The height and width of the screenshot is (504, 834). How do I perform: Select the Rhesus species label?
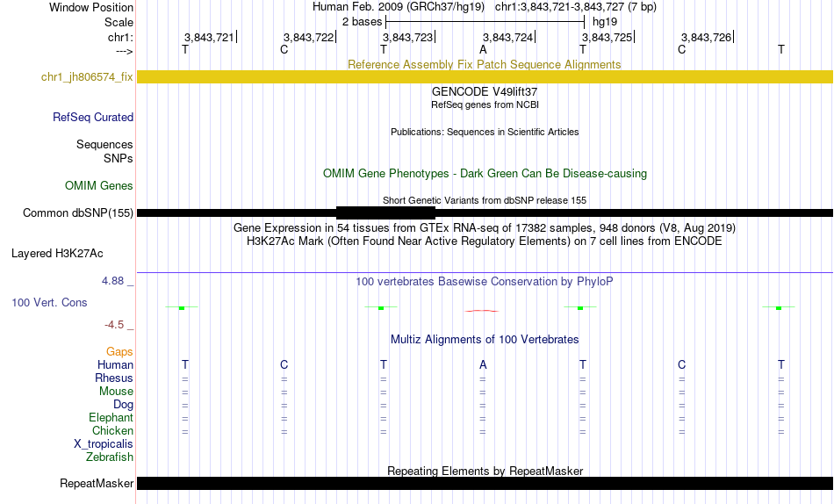tap(114, 378)
